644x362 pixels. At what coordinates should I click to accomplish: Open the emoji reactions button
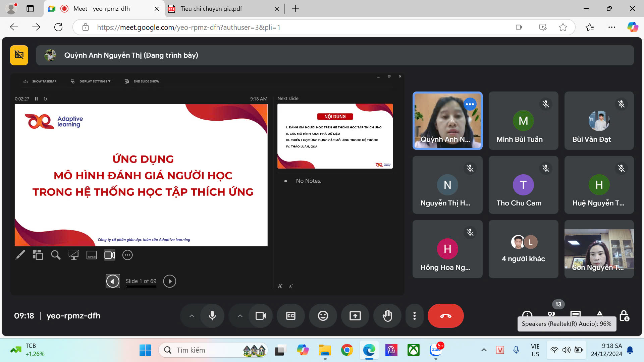323,316
